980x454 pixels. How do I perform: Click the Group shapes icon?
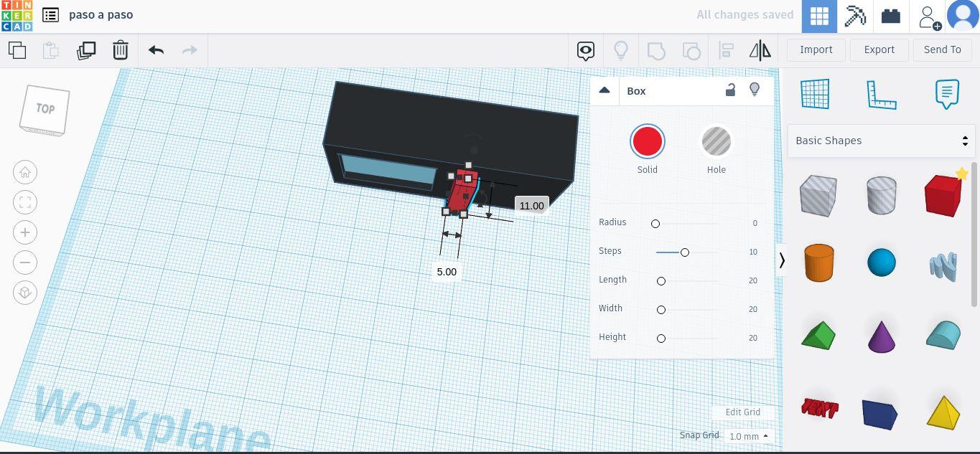point(656,50)
